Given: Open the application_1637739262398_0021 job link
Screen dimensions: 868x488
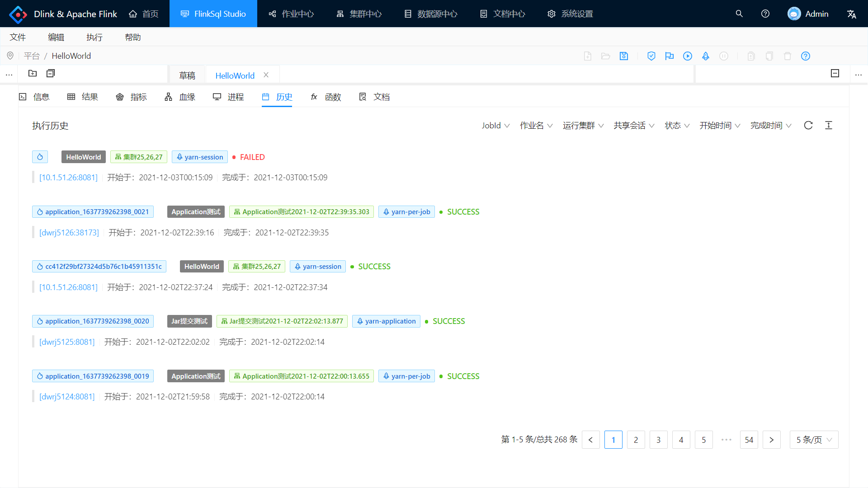Looking at the screenshot, I should pos(93,212).
